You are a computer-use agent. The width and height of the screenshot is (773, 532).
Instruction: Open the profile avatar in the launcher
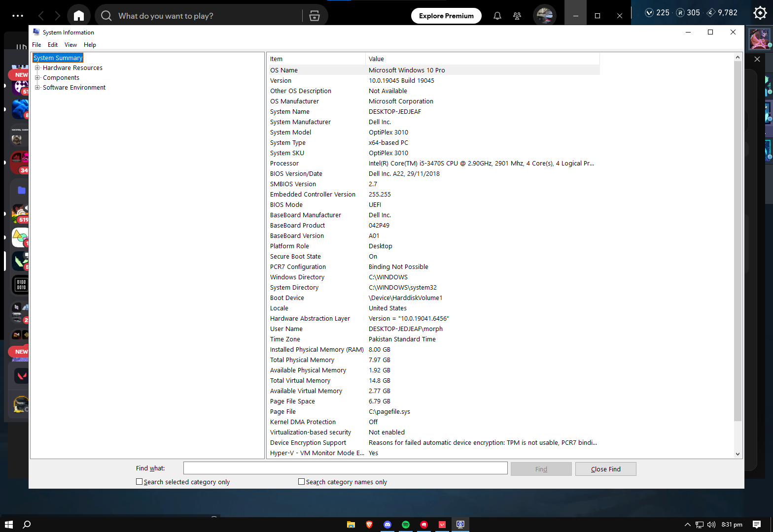tap(545, 16)
